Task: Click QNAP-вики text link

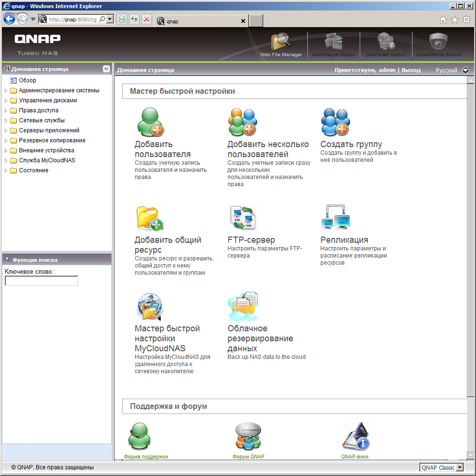Action: click(355, 456)
